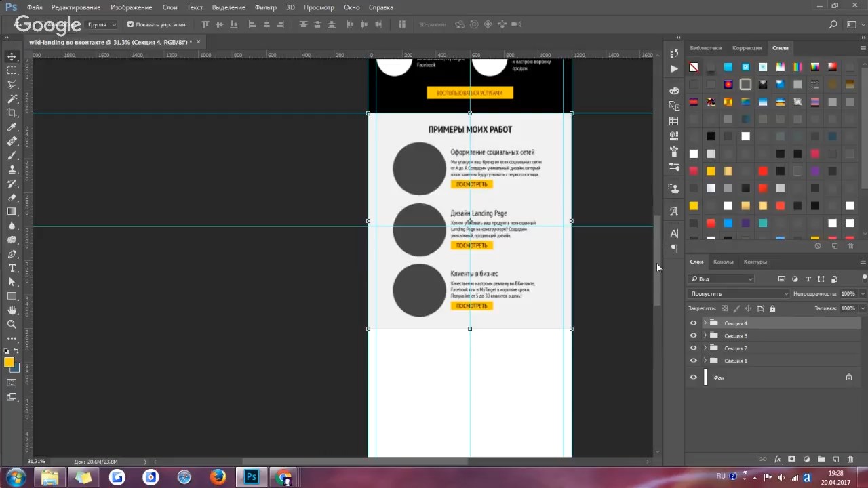Select the Zoom tool
This screenshot has width=868, height=488.
(x=12, y=325)
